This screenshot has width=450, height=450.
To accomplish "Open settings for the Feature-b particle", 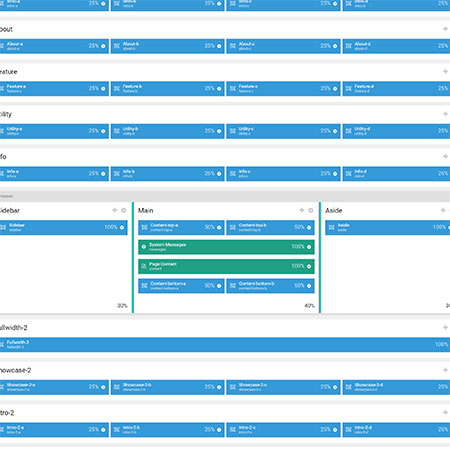I will pos(219,89).
